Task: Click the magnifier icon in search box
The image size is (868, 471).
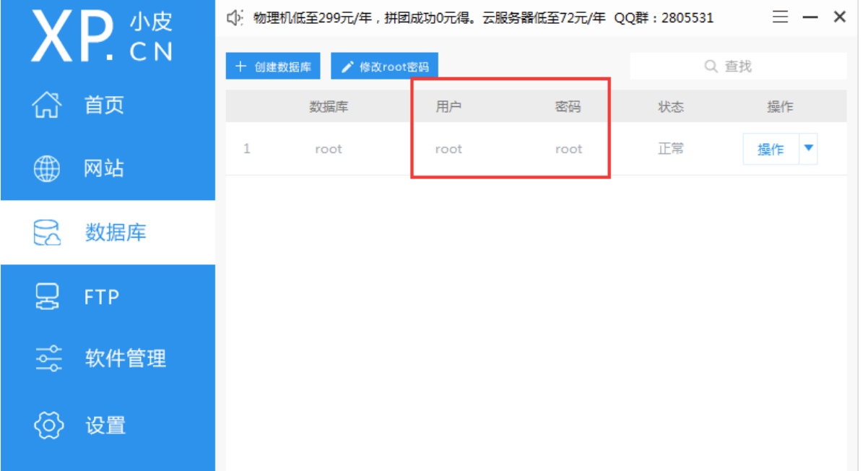Action: pos(711,66)
